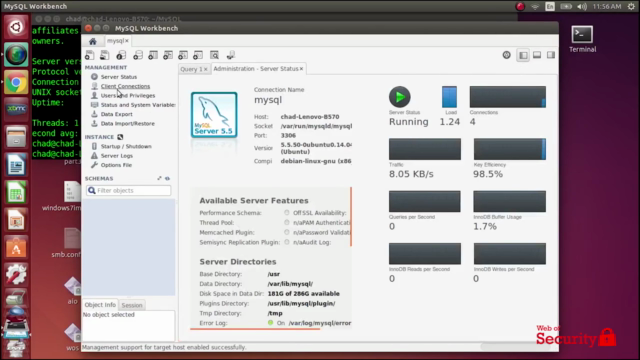Click the create stored procedure icon
Screen dimensions: 640x360
point(183,55)
